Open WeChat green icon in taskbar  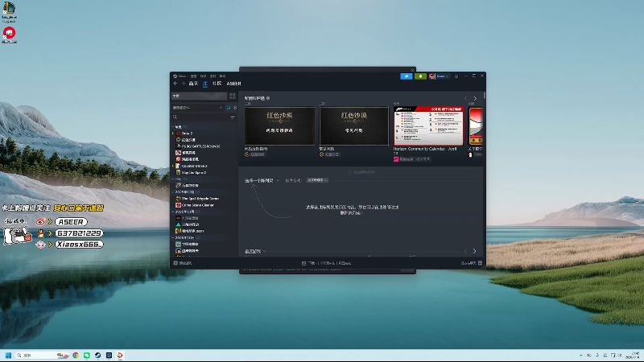(87, 355)
